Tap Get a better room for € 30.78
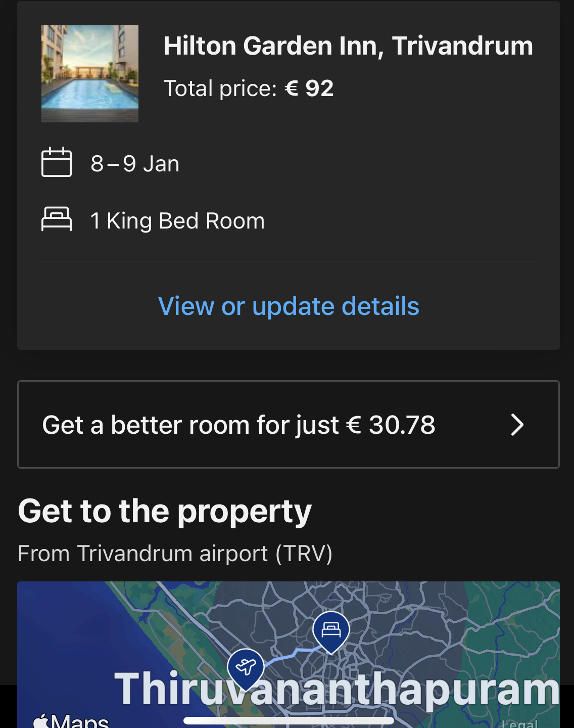This screenshot has width=574, height=728. pyautogui.click(x=238, y=425)
